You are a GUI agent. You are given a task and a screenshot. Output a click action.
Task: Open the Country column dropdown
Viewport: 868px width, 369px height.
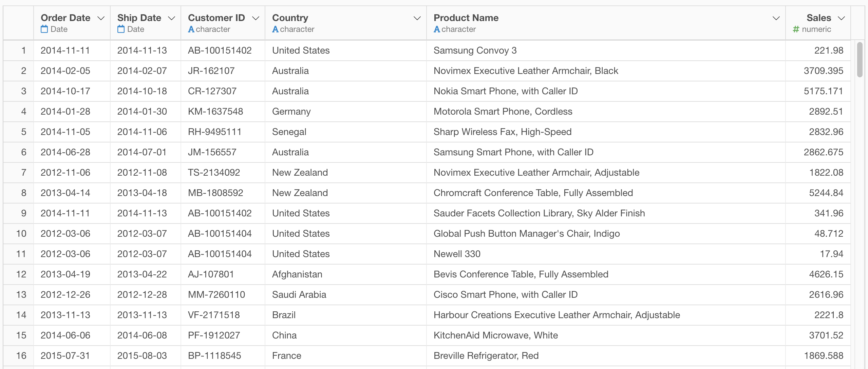tap(417, 18)
